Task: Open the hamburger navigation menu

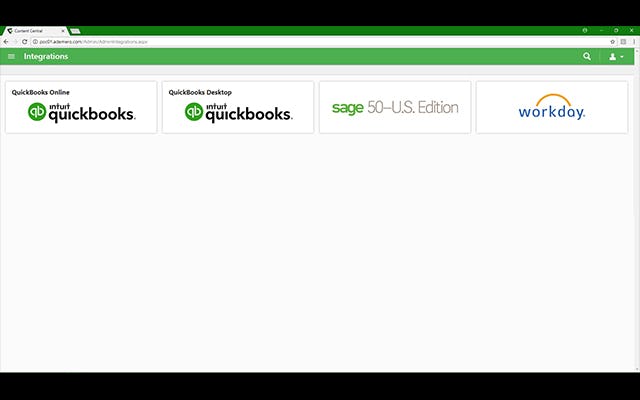Action: (x=11, y=56)
